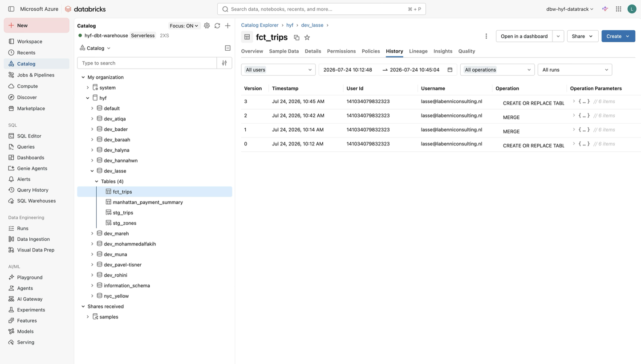Collapse all catalog tree nodes icon
The image size is (641, 364).
point(227,48)
